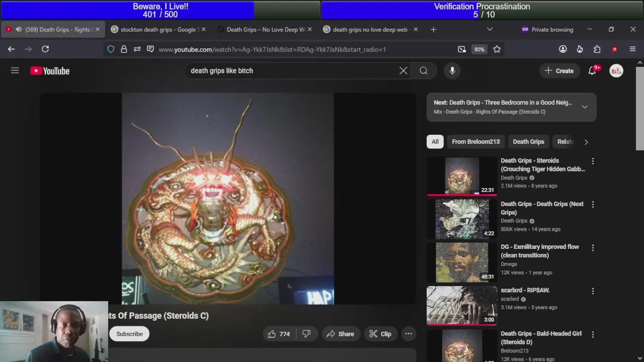Open a new browser tab
The height and width of the screenshot is (362, 644).
[x=433, y=30]
